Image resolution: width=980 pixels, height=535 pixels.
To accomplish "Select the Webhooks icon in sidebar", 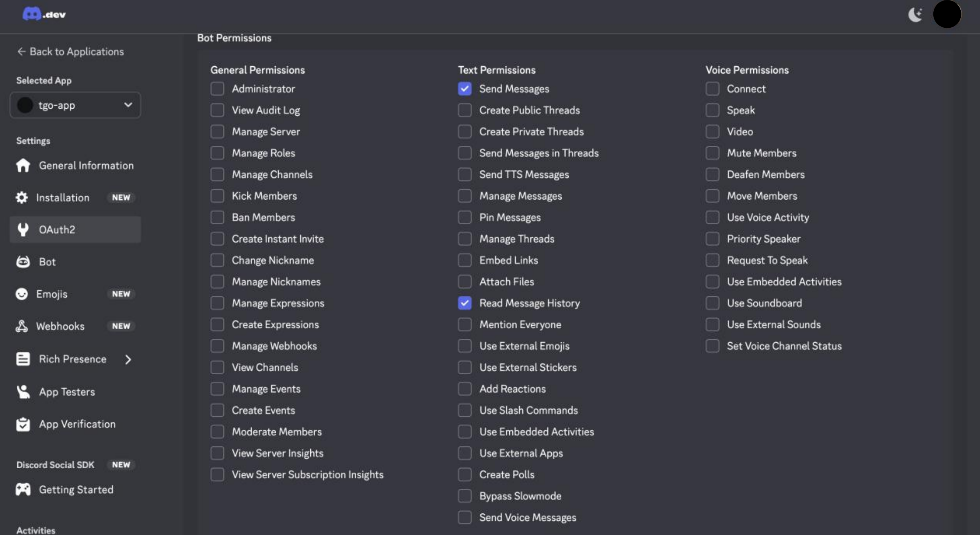I will 23,326.
